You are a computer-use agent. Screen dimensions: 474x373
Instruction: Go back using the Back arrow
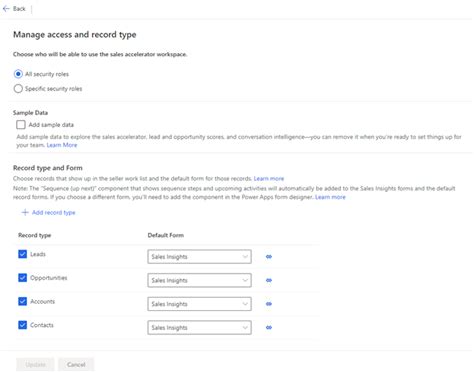click(x=6, y=9)
